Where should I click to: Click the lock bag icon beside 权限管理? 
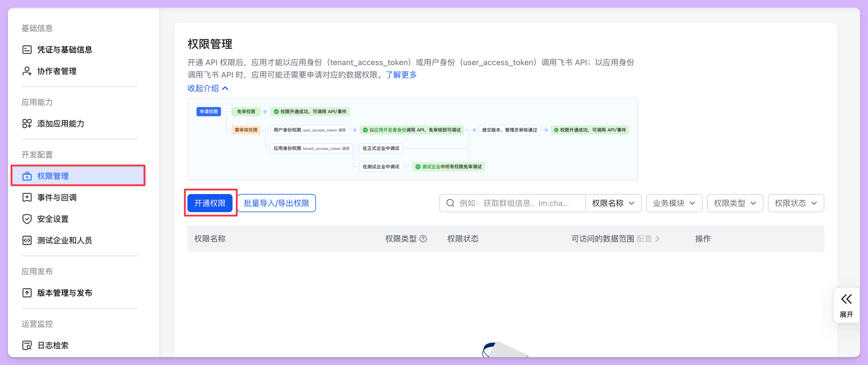pyautogui.click(x=27, y=176)
